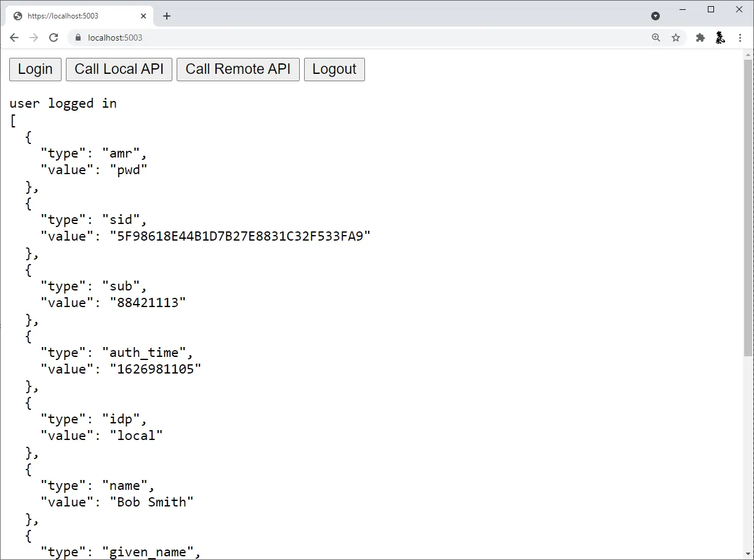Bookmark this page with the star icon
Screen dimensions: 754x560
pyautogui.click(x=676, y=38)
